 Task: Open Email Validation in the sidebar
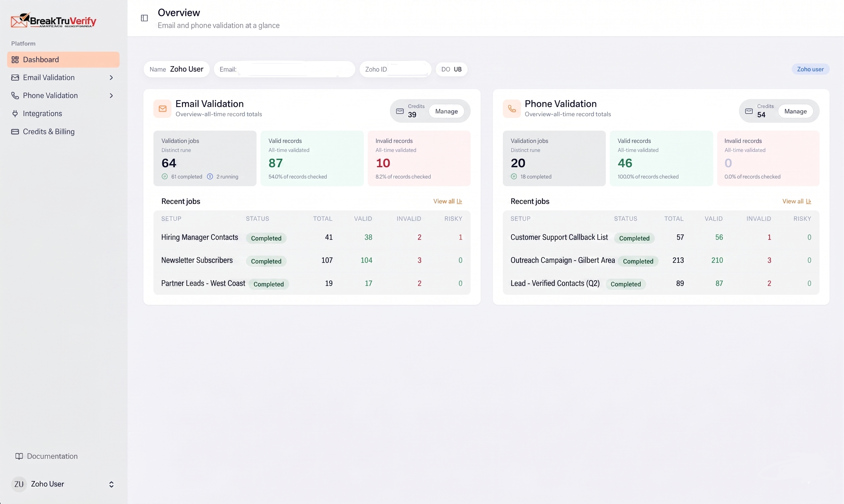coord(63,78)
